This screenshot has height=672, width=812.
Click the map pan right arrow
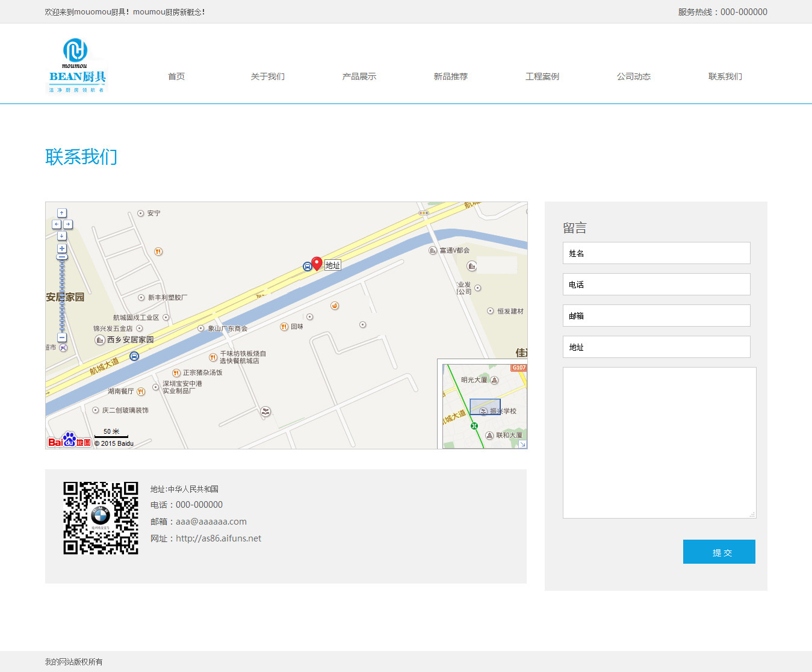tap(68, 224)
